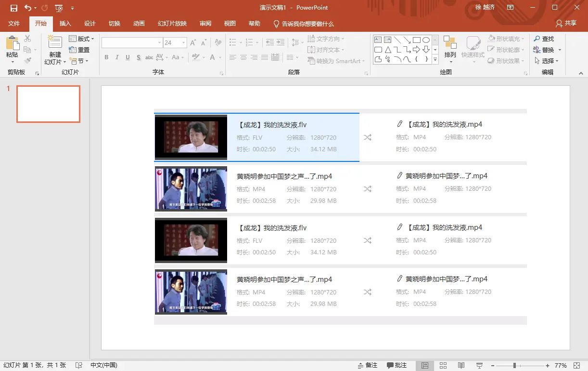
Task: Select Normal view button in status bar
Action: (425, 366)
